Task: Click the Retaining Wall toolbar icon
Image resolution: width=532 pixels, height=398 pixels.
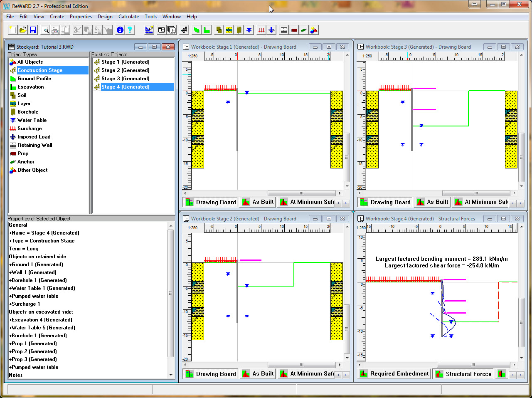Action: [x=284, y=30]
